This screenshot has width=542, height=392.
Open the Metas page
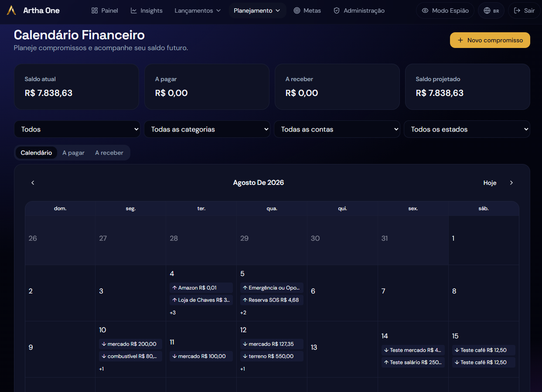click(x=307, y=10)
